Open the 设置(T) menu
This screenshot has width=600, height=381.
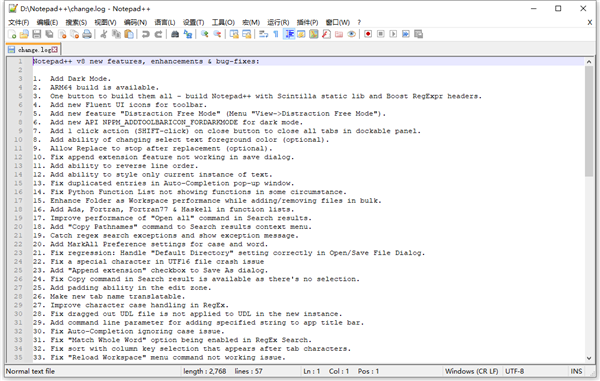pyautogui.click(x=194, y=23)
